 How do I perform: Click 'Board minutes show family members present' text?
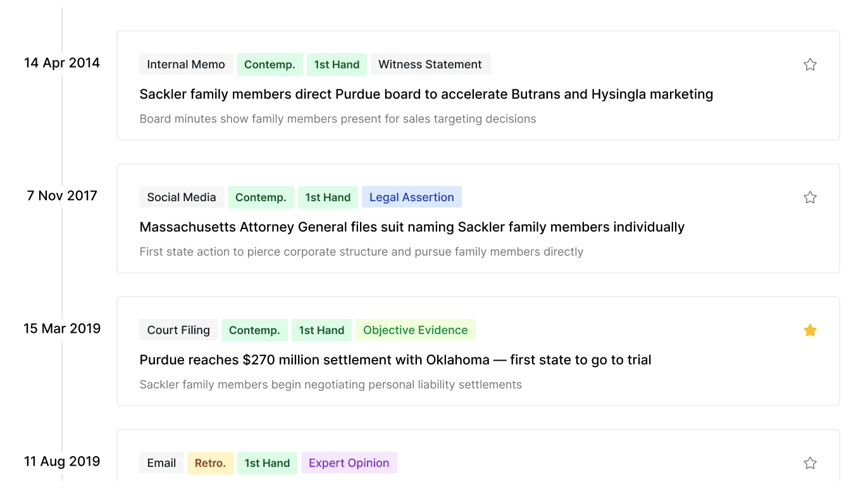[338, 119]
